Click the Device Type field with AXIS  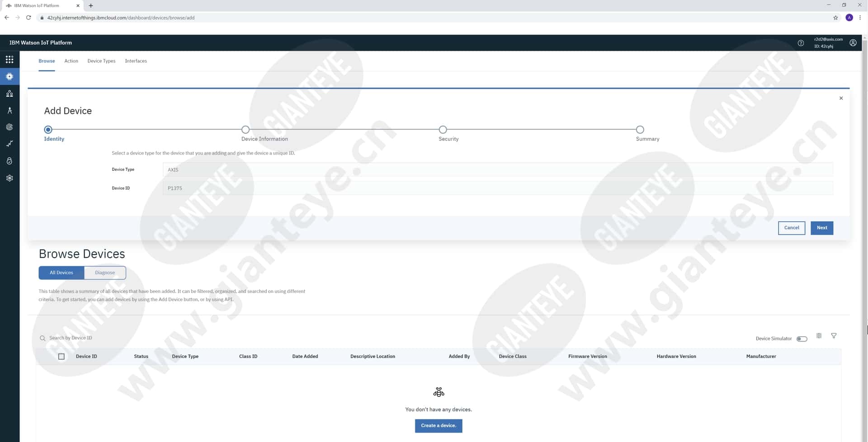coord(498,169)
